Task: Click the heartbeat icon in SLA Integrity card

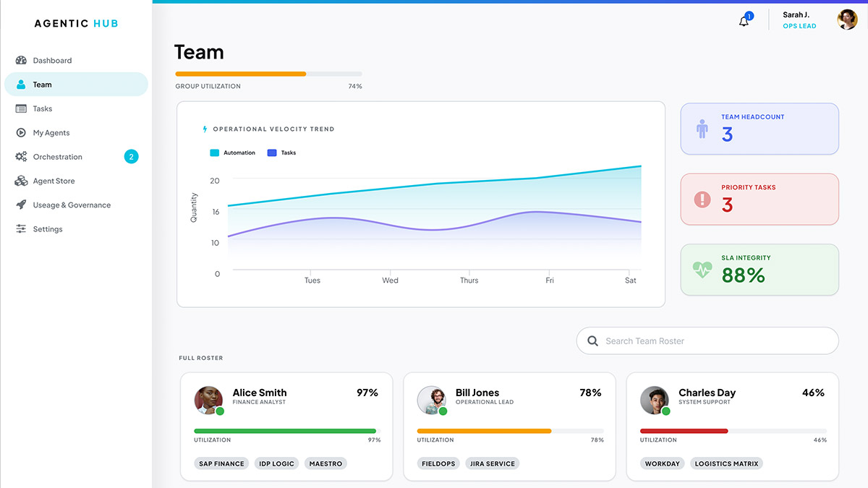Action: click(x=702, y=270)
